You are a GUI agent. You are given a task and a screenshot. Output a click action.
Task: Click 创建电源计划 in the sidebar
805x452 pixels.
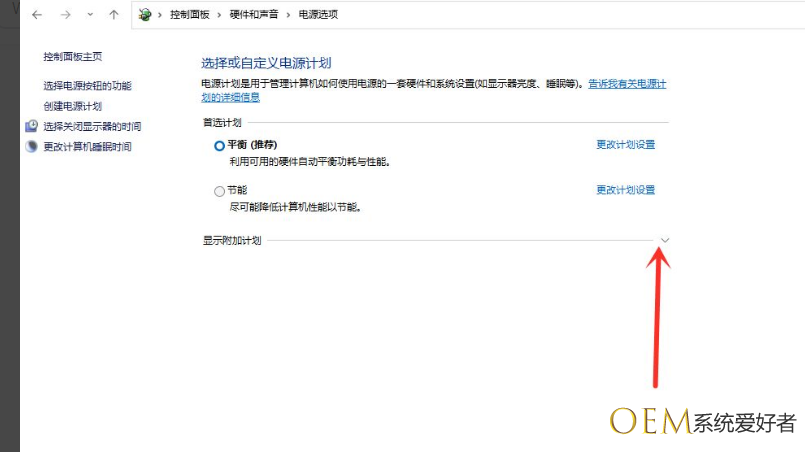(x=73, y=106)
